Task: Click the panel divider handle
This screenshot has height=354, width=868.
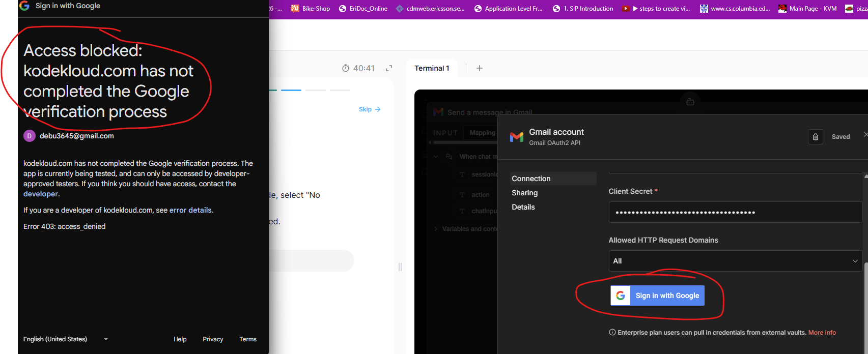Action: click(400, 267)
